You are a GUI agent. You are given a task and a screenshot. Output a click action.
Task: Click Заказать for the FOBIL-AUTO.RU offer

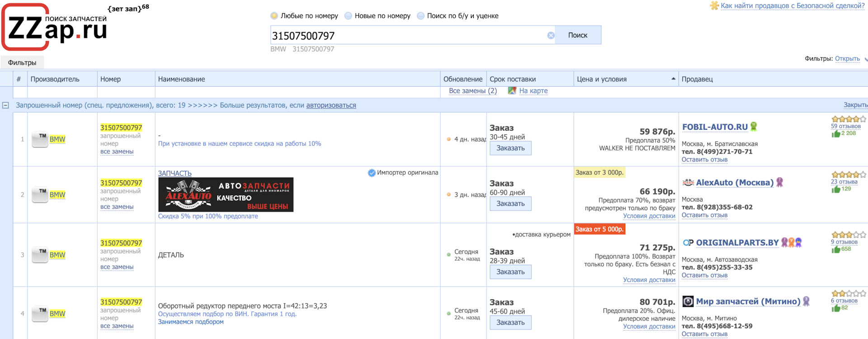tap(510, 148)
